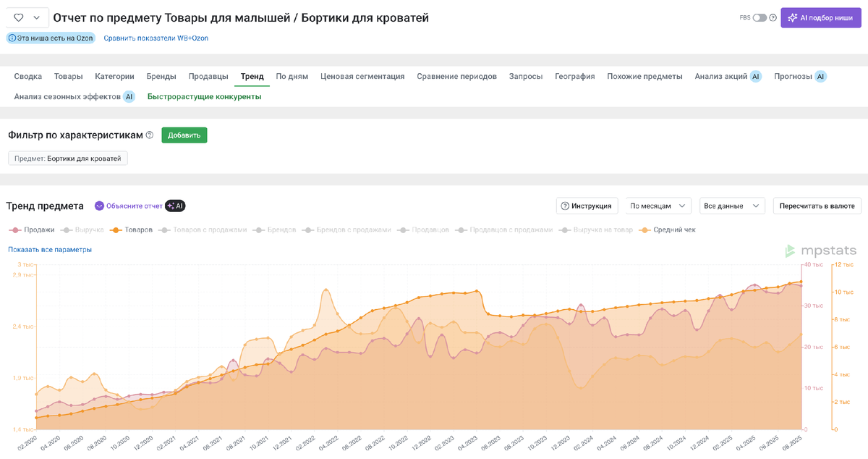This screenshot has height=459, width=868.
Task: Toggle the Брендов с продажами legend series
Action: [346, 230]
